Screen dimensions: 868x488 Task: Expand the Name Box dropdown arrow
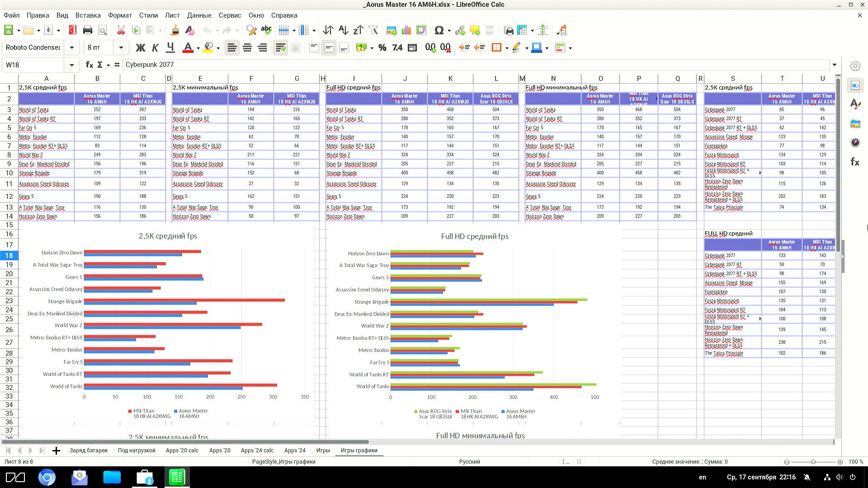point(71,65)
